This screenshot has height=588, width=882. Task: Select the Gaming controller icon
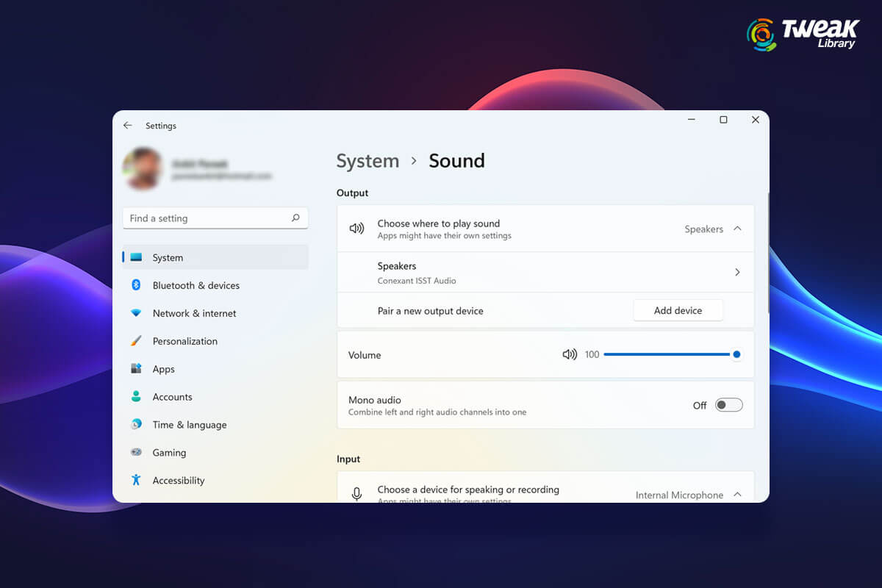click(138, 453)
